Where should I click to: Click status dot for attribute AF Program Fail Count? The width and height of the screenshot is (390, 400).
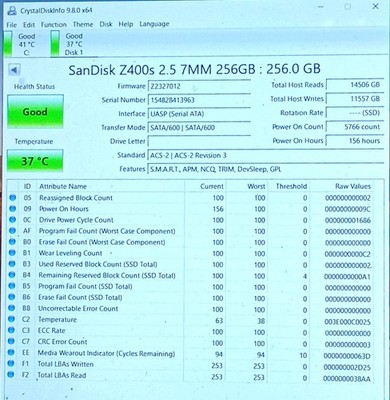tap(12, 231)
